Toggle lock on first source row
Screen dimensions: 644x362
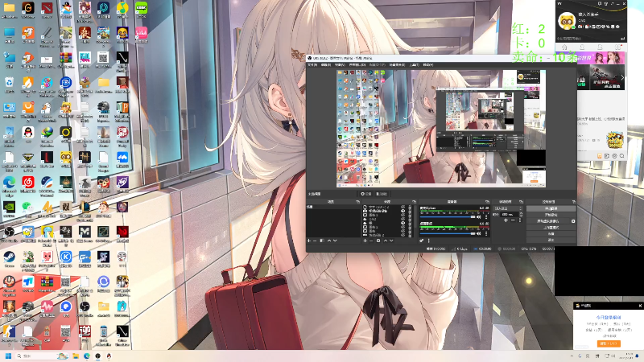click(x=410, y=207)
